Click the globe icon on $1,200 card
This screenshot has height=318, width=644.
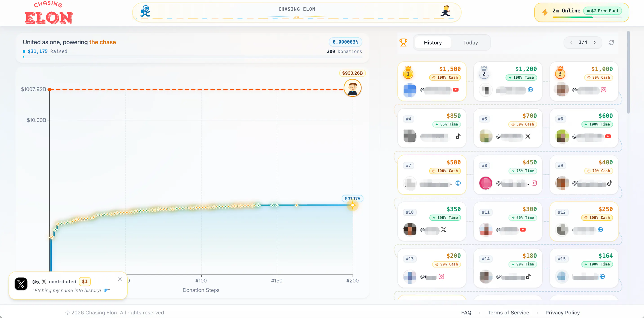[530, 90]
